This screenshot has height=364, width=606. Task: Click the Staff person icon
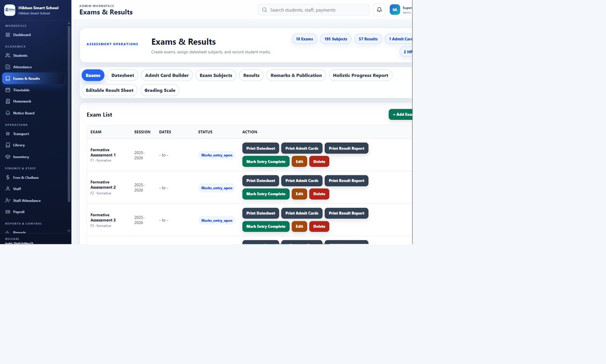pyautogui.click(x=8, y=189)
